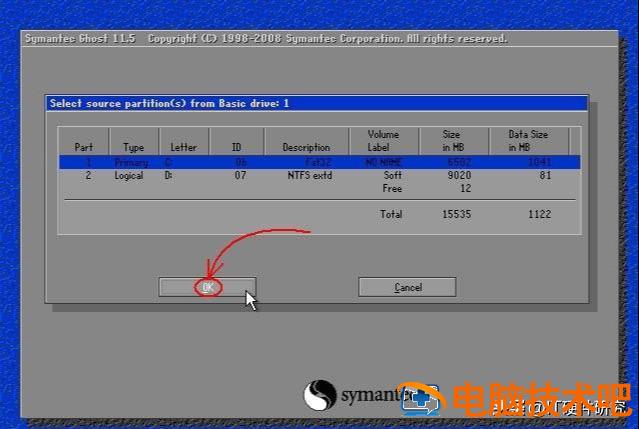Confirm partition selection with the OK button
639x429 pixels.
207,287
